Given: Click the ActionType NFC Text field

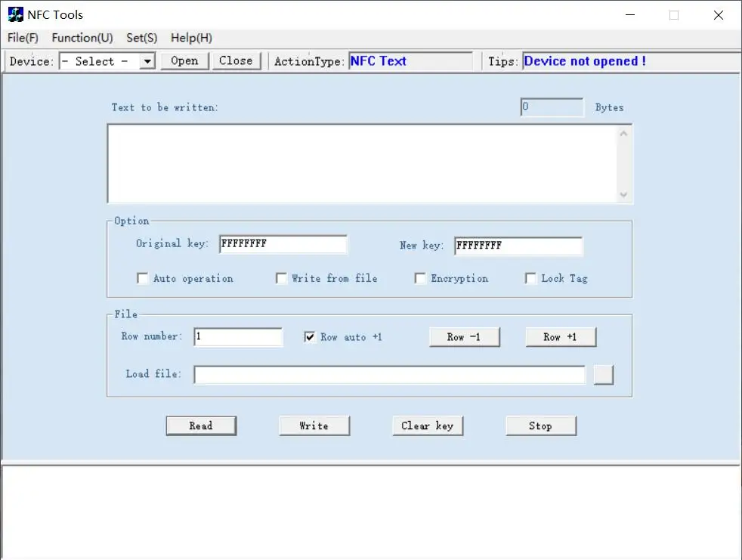Looking at the screenshot, I should pos(410,61).
